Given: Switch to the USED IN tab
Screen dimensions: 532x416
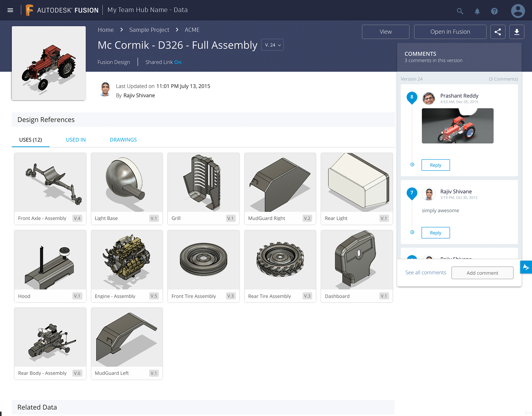Looking at the screenshot, I should (76, 140).
